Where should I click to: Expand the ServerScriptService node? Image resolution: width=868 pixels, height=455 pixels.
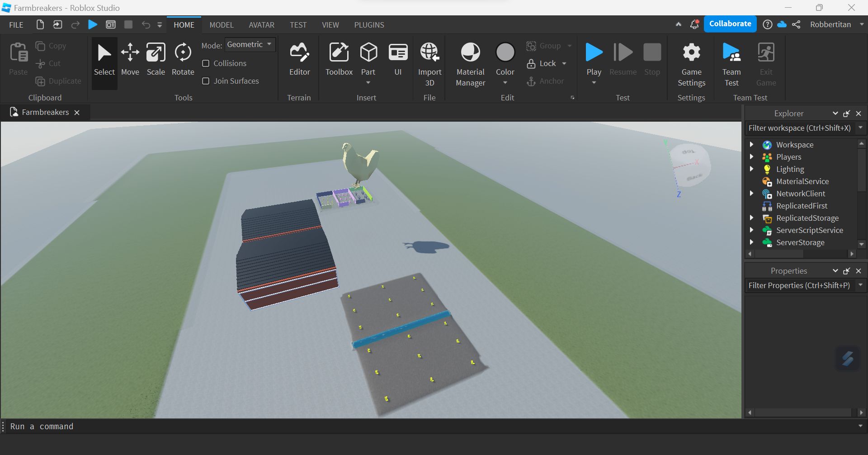click(751, 230)
